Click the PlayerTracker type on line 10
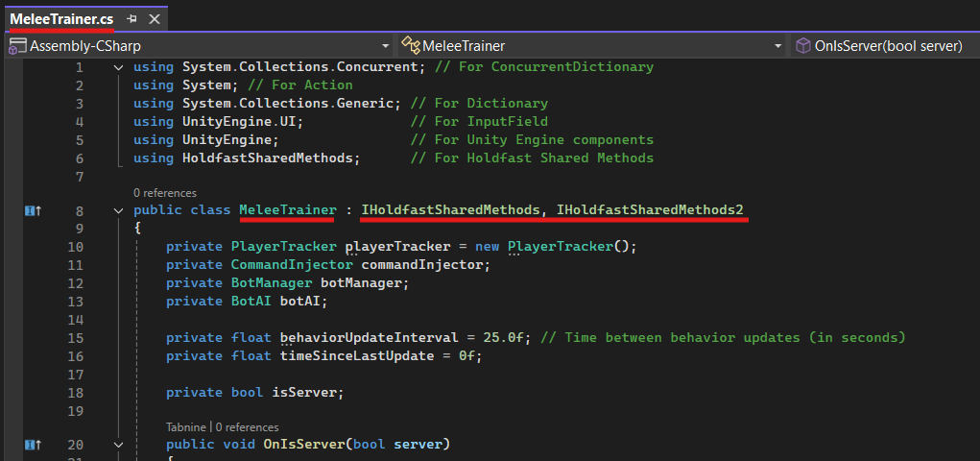This screenshot has height=461, width=980. click(283, 247)
